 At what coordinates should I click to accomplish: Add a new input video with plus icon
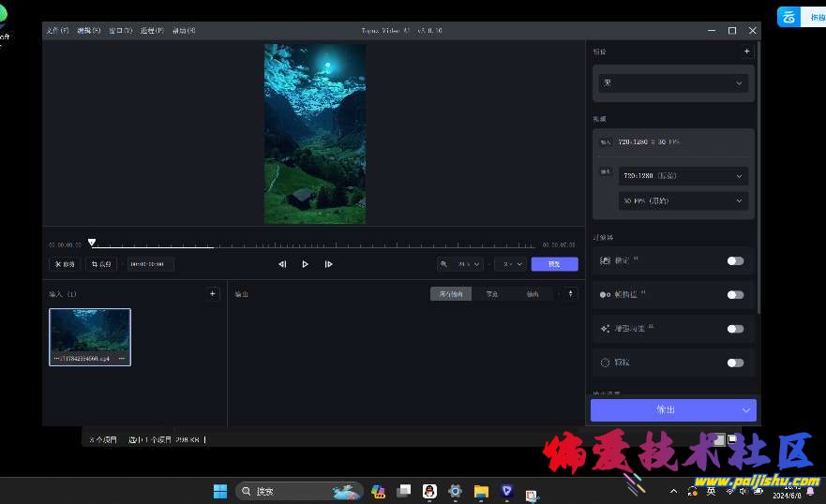213,294
